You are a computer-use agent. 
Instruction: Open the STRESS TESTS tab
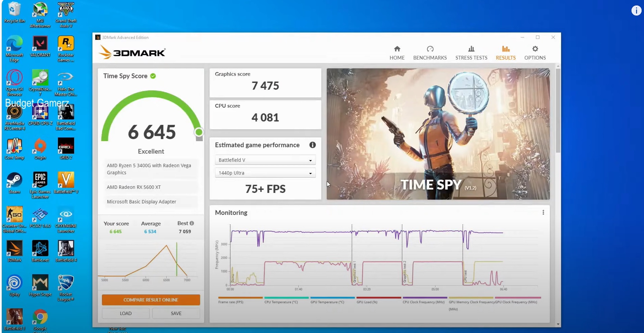click(471, 53)
